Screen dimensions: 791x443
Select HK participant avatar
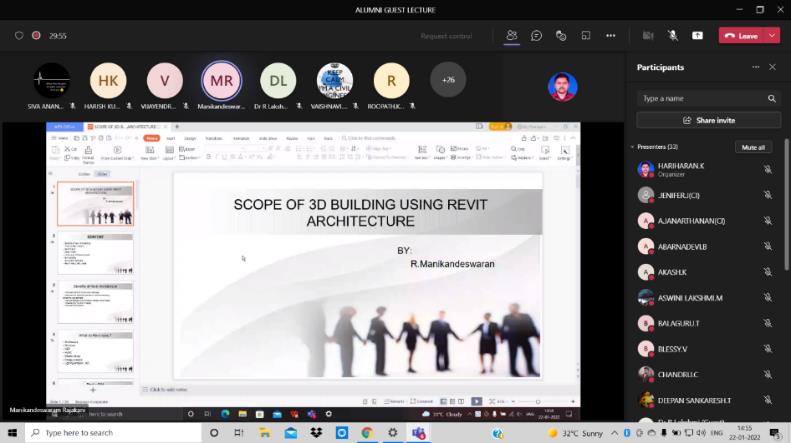108,80
